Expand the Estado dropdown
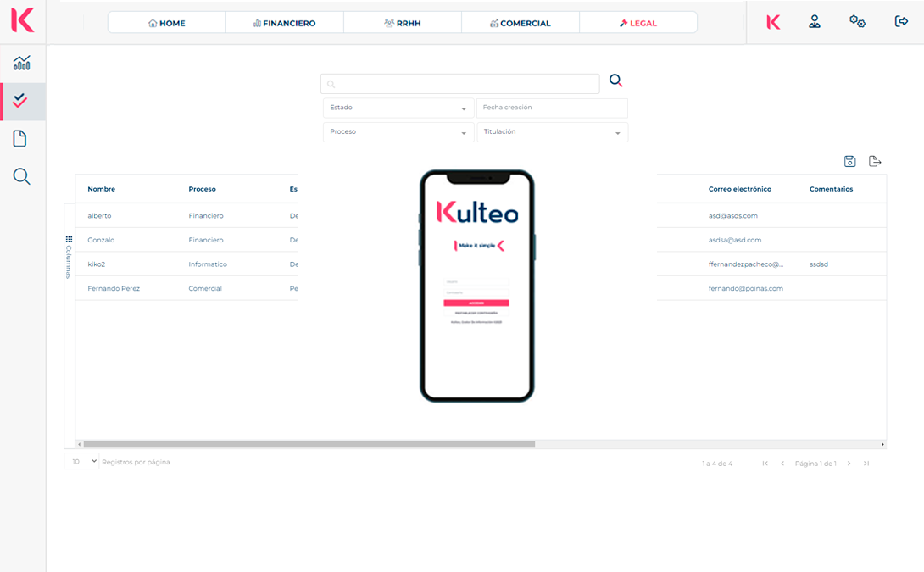Image resolution: width=924 pixels, height=572 pixels. pyautogui.click(x=398, y=108)
